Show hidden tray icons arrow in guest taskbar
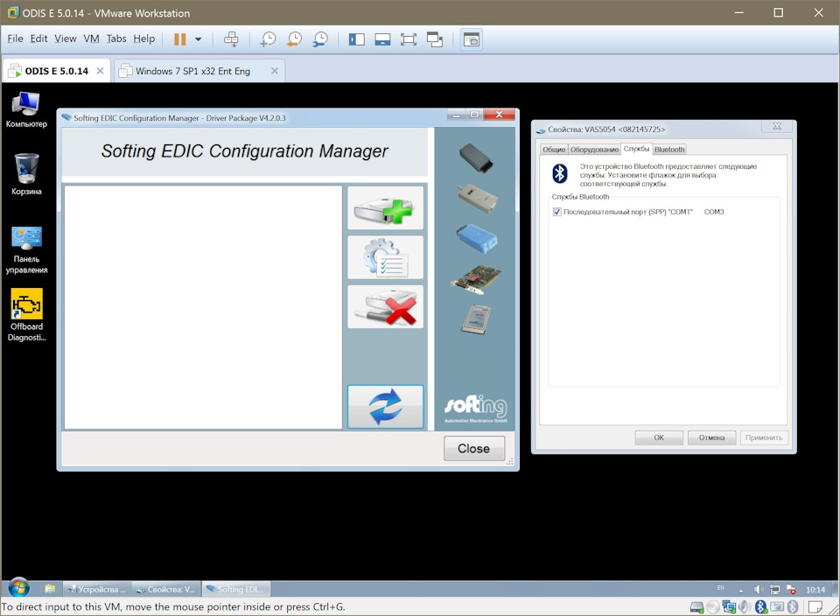840x616 pixels. [x=741, y=591]
